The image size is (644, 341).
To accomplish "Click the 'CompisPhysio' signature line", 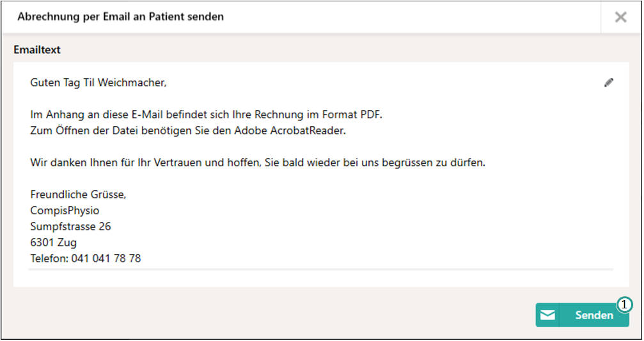I will pos(65,210).
